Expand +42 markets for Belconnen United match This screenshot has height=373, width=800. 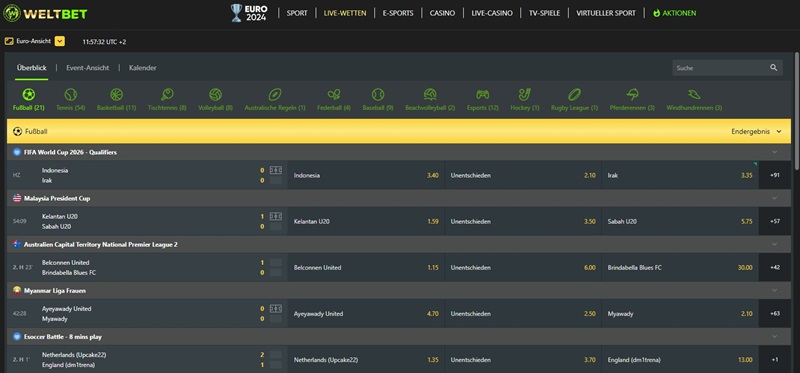point(774,267)
